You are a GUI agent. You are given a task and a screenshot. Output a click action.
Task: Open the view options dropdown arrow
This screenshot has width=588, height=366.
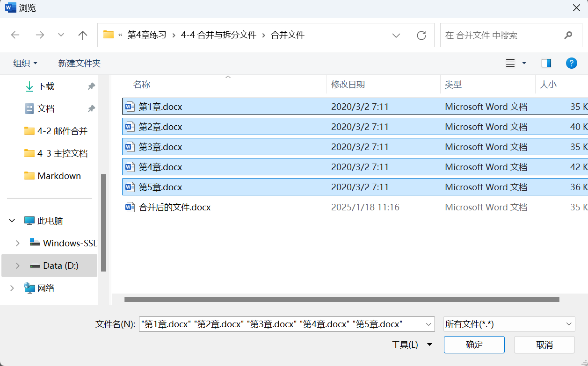pyautogui.click(x=524, y=63)
